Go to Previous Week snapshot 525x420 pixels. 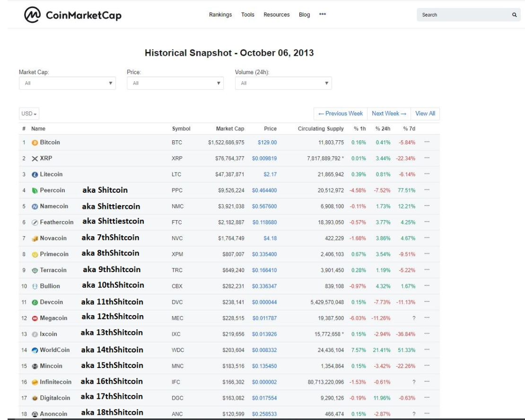click(x=341, y=114)
